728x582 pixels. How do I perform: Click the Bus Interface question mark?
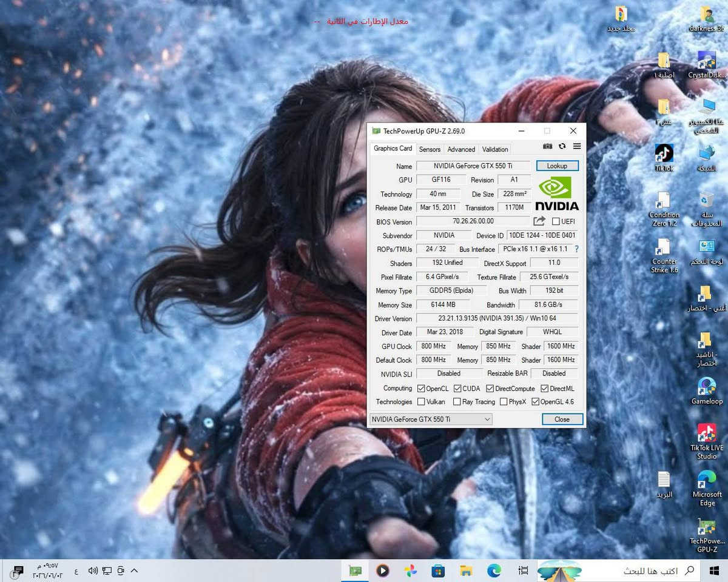[576, 249]
